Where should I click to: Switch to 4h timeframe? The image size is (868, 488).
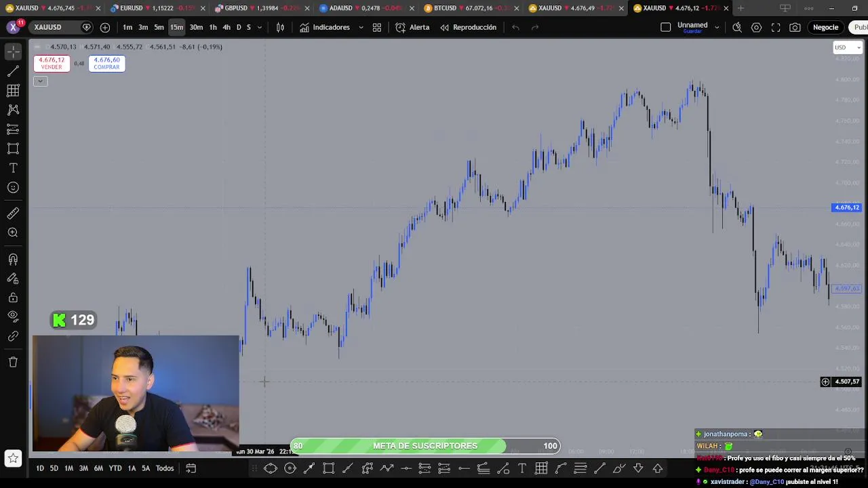(x=226, y=27)
